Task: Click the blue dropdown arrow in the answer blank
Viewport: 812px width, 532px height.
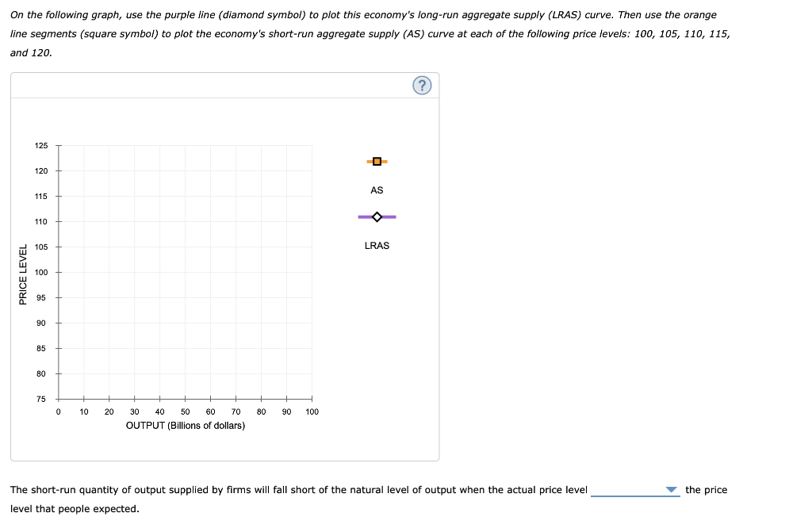Action: click(x=670, y=490)
